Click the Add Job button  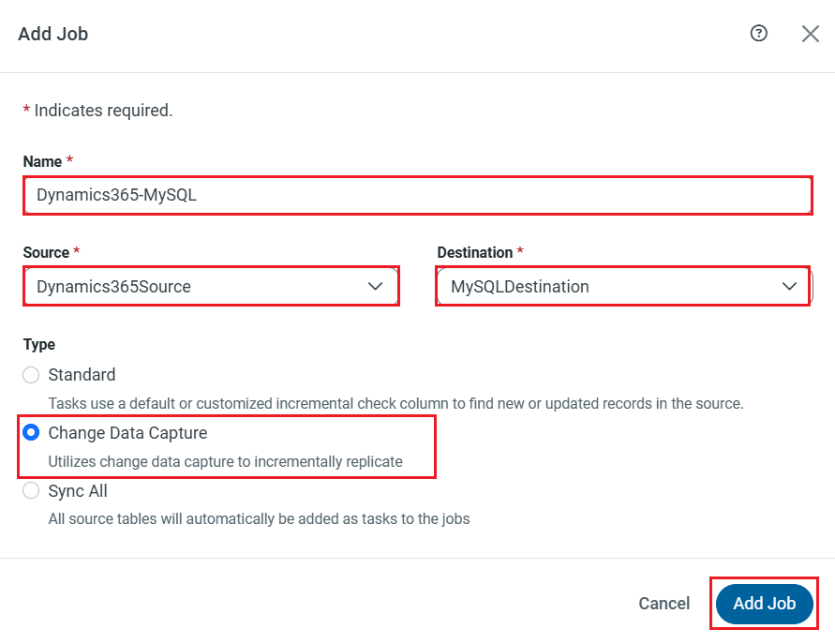(x=764, y=604)
